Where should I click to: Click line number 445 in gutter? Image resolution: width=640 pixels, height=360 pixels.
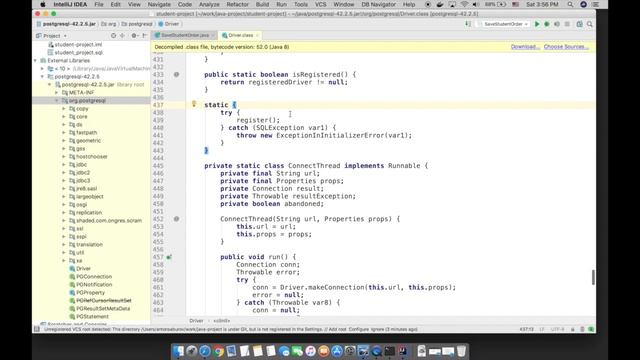click(x=158, y=166)
